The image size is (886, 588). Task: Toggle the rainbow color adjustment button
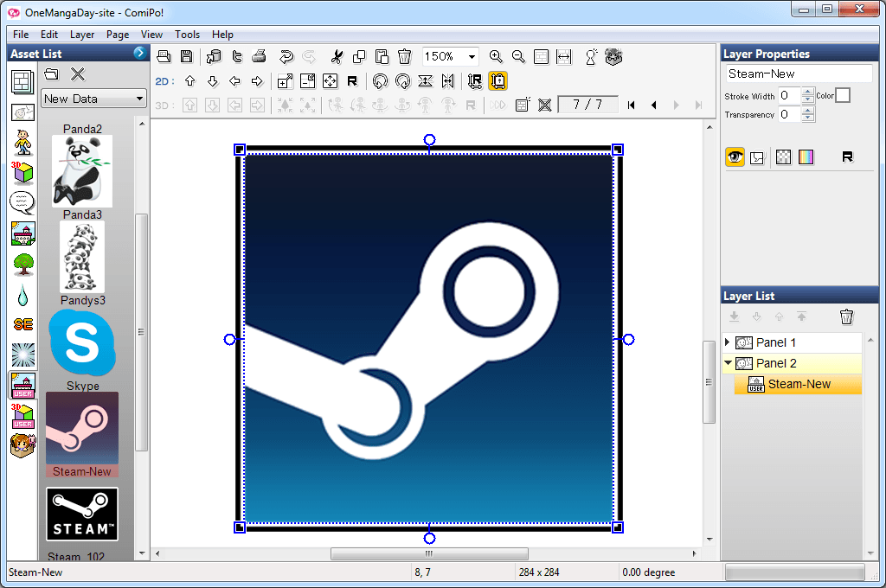click(806, 157)
